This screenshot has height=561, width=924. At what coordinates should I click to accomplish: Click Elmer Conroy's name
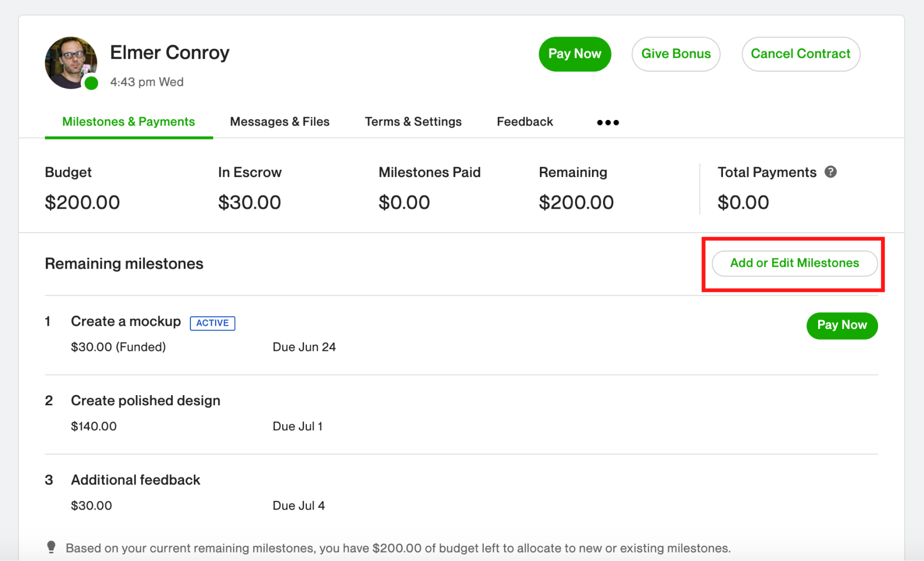[170, 52]
